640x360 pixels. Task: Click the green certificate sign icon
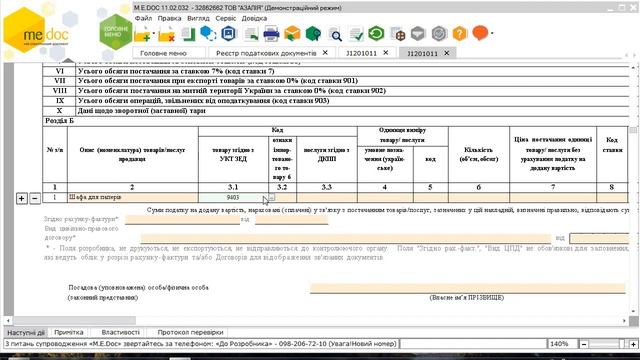tap(313, 34)
